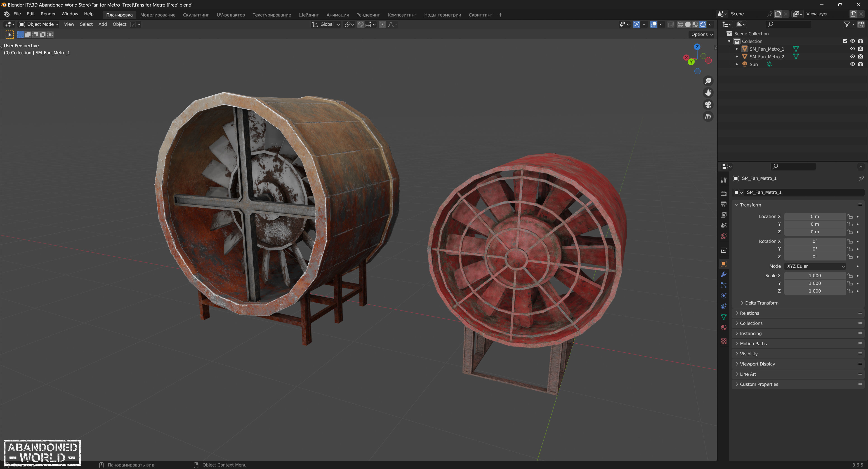Open the View Layer properties tab
This screenshot has height=469, width=868.
tap(723, 215)
